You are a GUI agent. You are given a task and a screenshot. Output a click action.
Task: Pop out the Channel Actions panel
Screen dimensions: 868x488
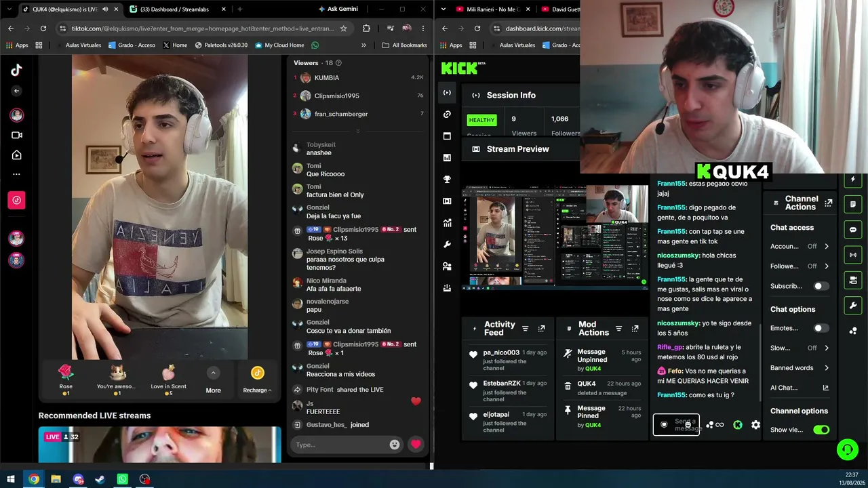coord(828,203)
